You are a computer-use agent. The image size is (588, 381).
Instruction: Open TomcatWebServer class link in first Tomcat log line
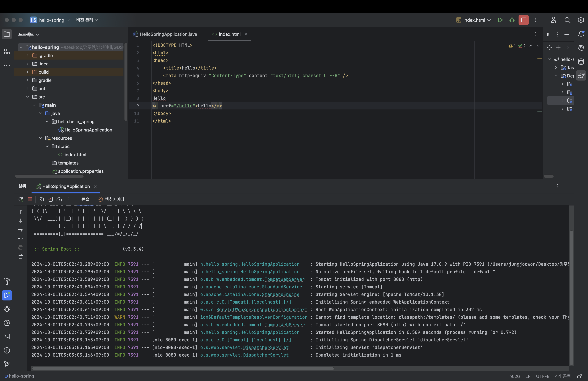tap(285, 279)
